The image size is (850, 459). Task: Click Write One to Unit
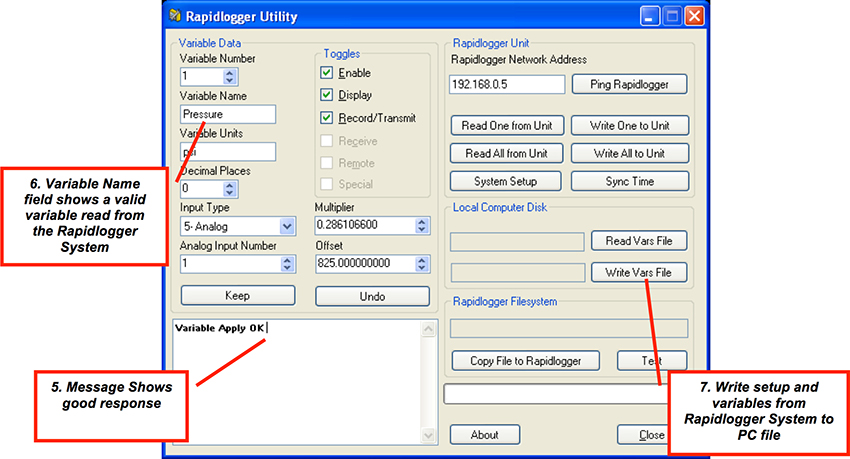point(630,126)
